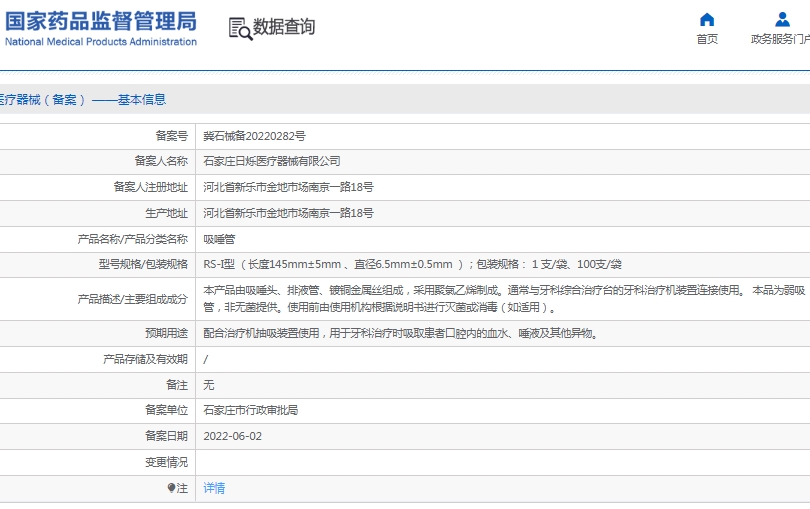The image size is (810, 509).
Task: Click the 备案单位 label
Action: pyautogui.click(x=166, y=410)
